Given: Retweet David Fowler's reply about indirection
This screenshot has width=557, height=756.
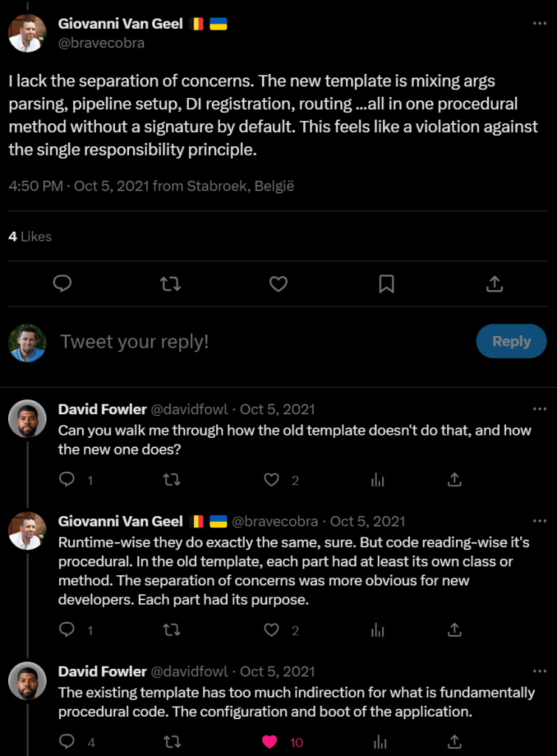Looking at the screenshot, I should point(170,741).
